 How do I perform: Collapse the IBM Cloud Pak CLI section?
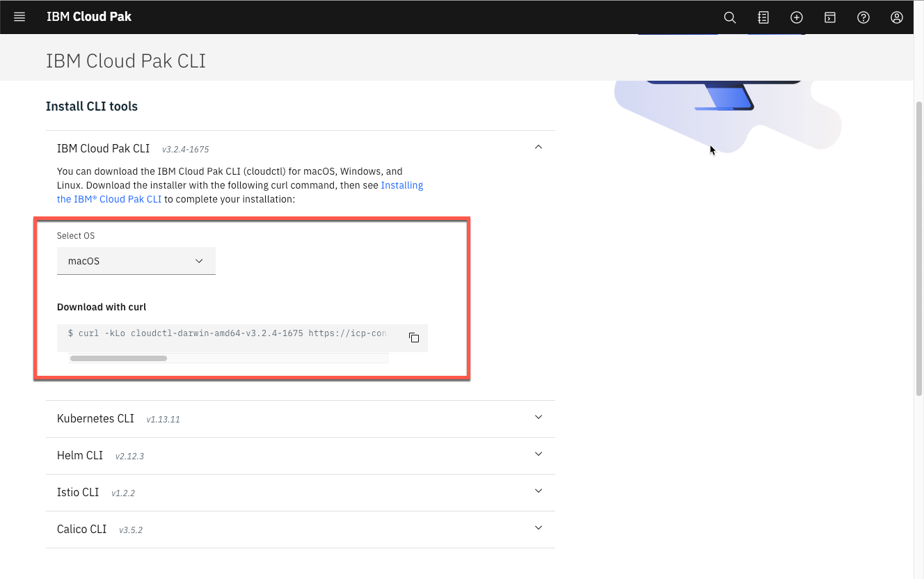[538, 147]
